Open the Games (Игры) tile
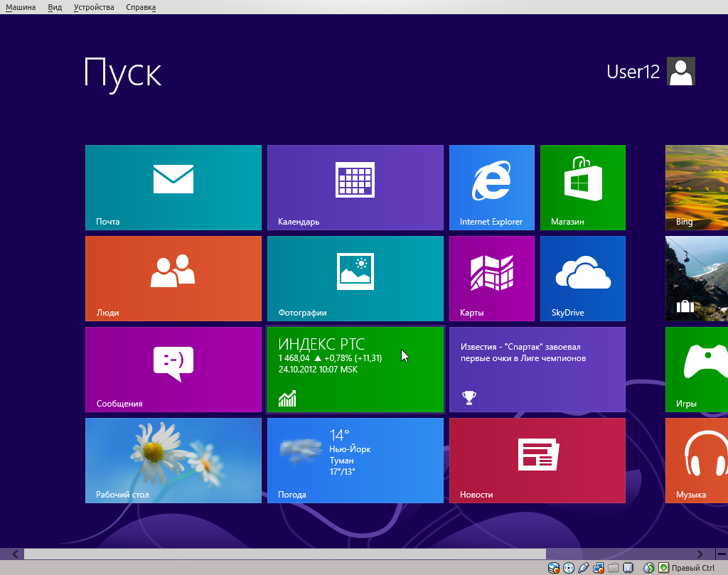Image resolution: width=728 pixels, height=575 pixels. tap(697, 370)
